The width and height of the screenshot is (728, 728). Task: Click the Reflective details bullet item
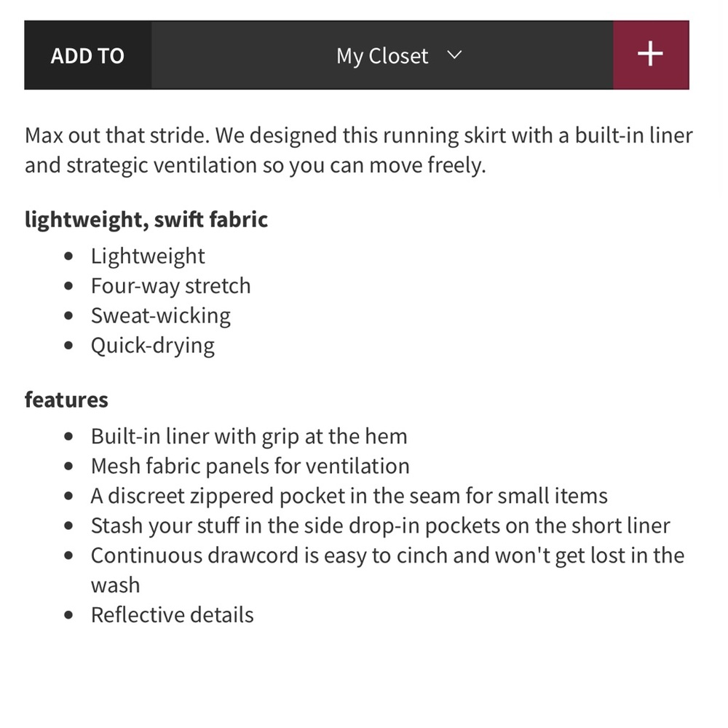tap(173, 614)
